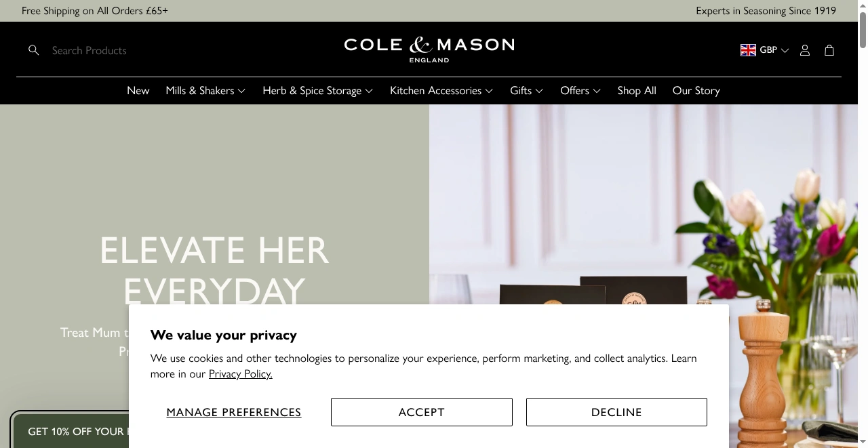Open the search magnifier icon
The height and width of the screenshot is (448, 868).
click(x=33, y=49)
